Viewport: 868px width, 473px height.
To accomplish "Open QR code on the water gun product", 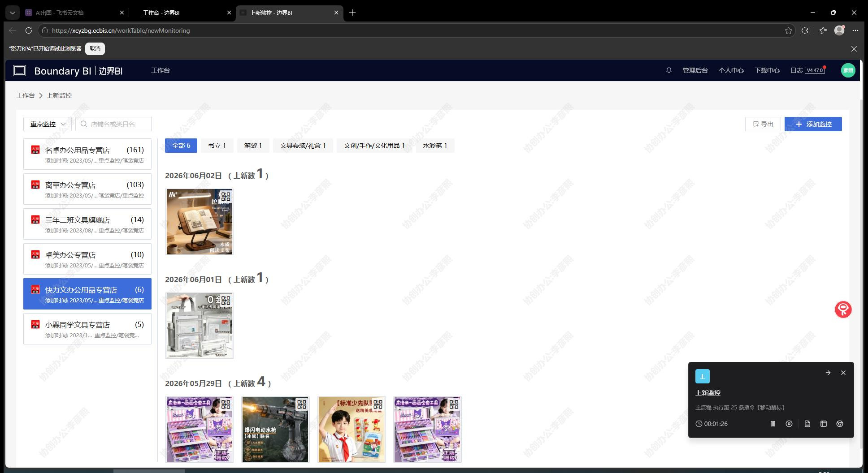I will (x=302, y=404).
